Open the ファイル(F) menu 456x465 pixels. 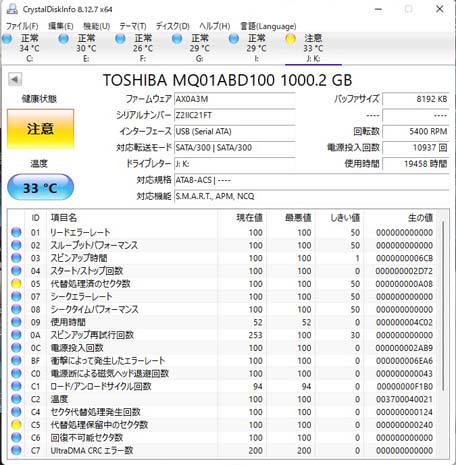pyautogui.click(x=22, y=26)
